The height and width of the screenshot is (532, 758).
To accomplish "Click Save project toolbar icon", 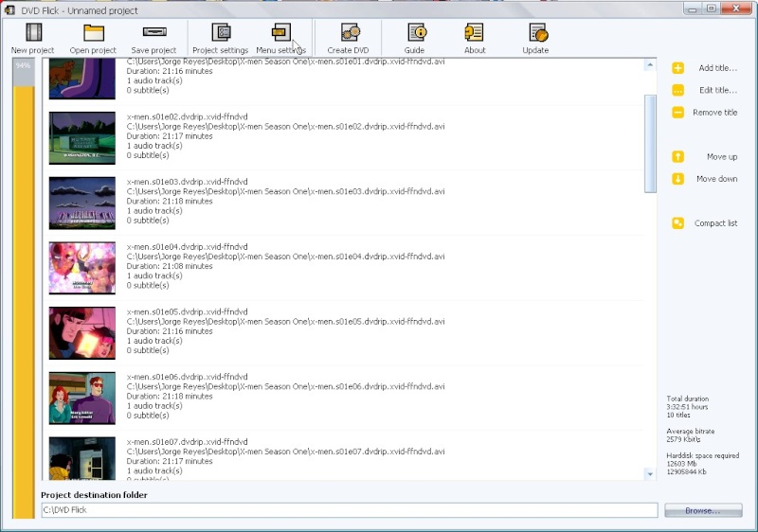I will click(154, 32).
